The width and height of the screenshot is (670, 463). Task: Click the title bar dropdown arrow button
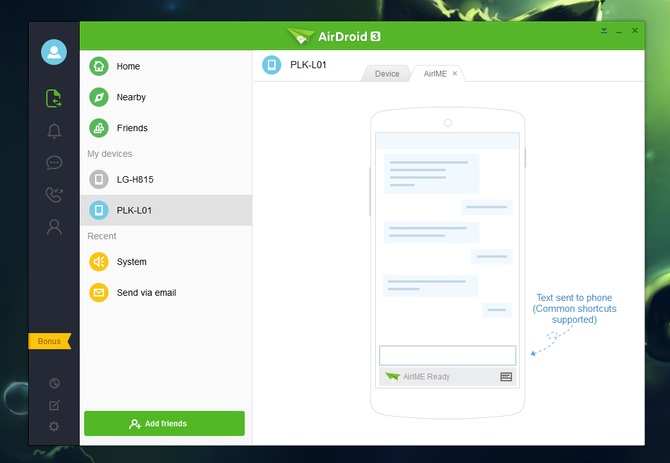[x=604, y=31]
